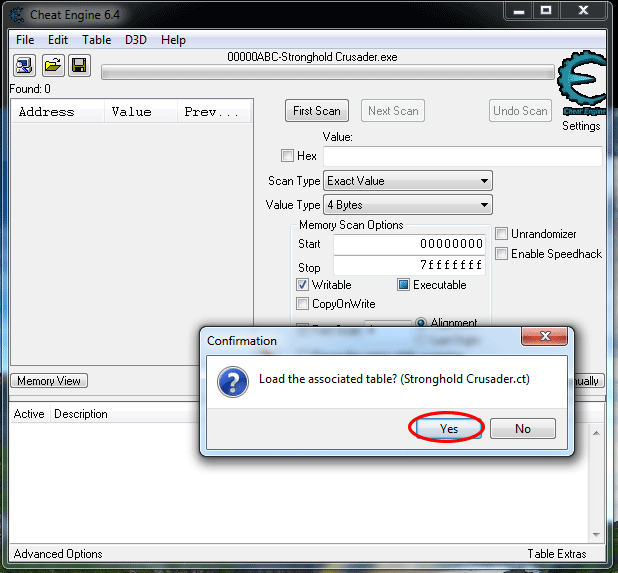This screenshot has height=573, width=618.
Task: Open the File menu
Action: tap(25, 40)
